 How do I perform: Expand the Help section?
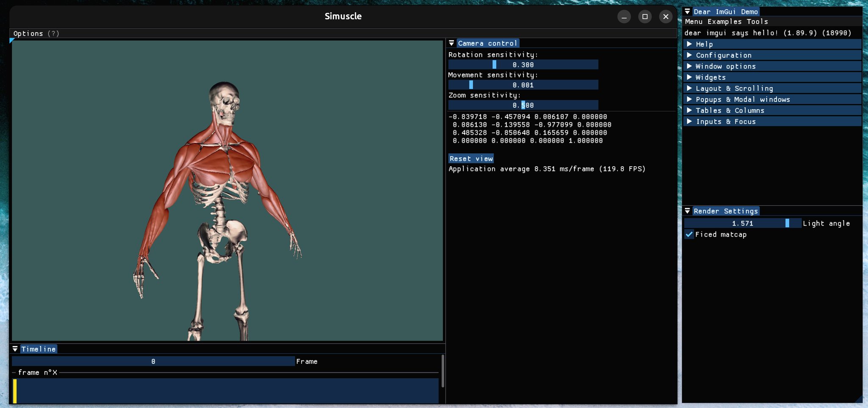point(772,44)
